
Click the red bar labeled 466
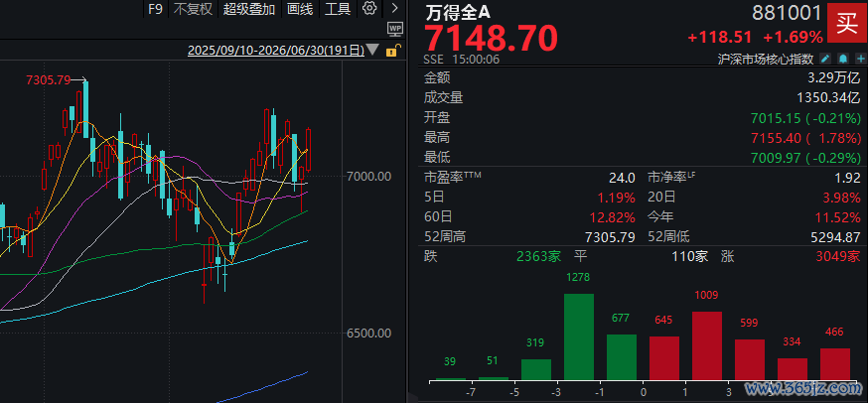[835, 364]
